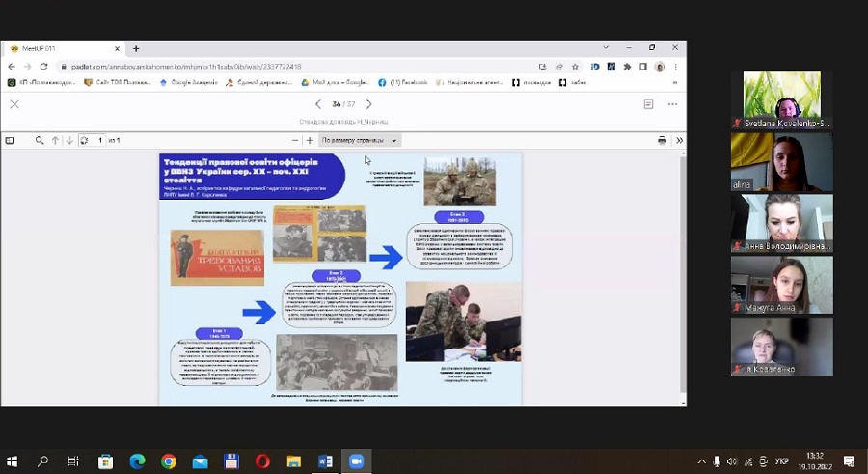Screen dimensions: 868x474
Task: Open the page size zoom dropdown
Action: pos(360,140)
